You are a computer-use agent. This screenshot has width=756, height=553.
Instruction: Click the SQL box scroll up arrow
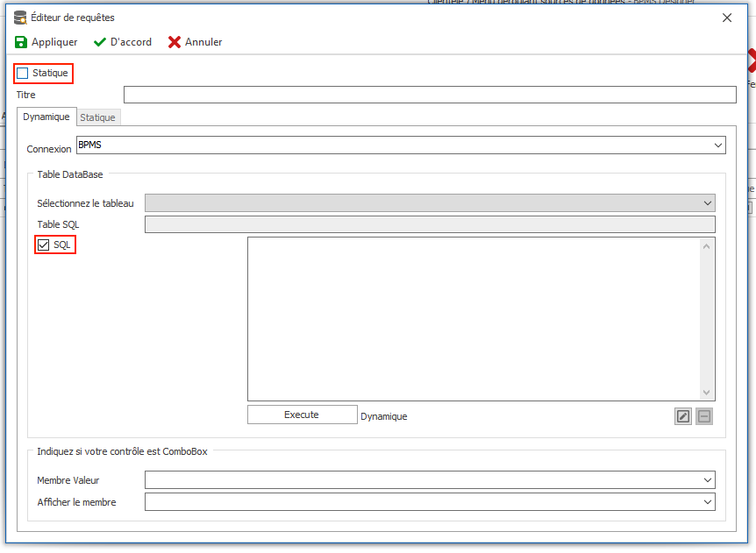coord(706,246)
